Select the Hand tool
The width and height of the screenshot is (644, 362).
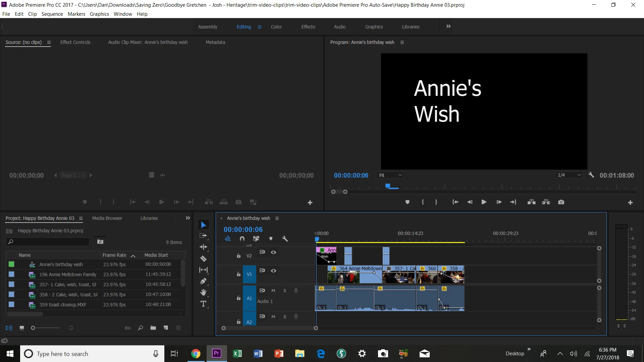tap(203, 293)
